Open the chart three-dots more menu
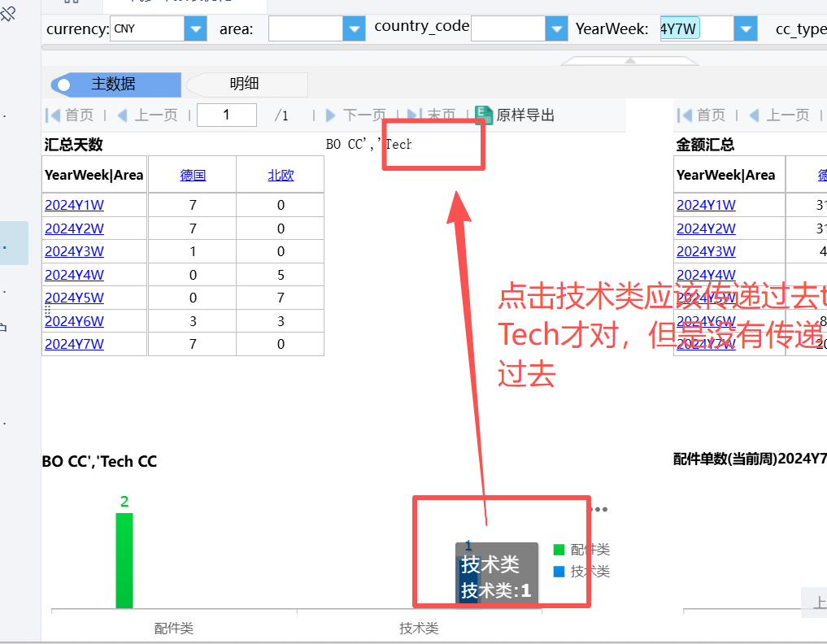This screenshot has width=827, height=644. point(599,510)
